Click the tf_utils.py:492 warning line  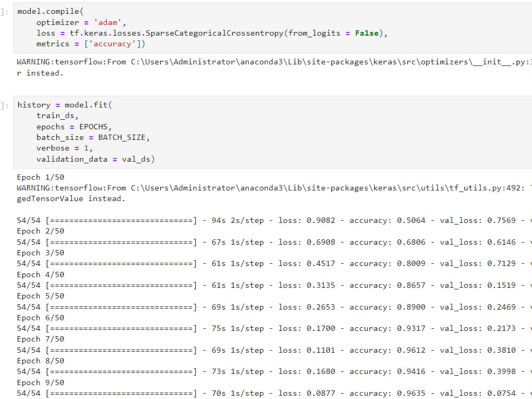coord(274,188)
